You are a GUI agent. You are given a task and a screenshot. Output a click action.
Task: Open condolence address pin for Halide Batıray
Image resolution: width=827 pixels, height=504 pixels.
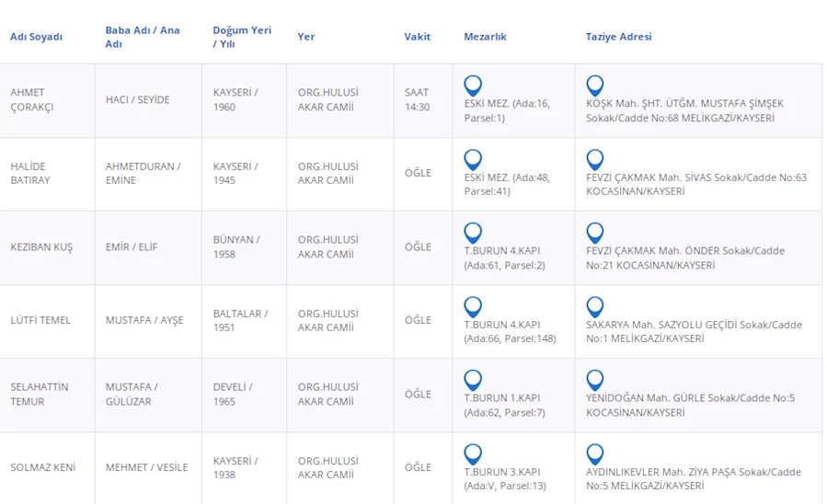[595, 159]
